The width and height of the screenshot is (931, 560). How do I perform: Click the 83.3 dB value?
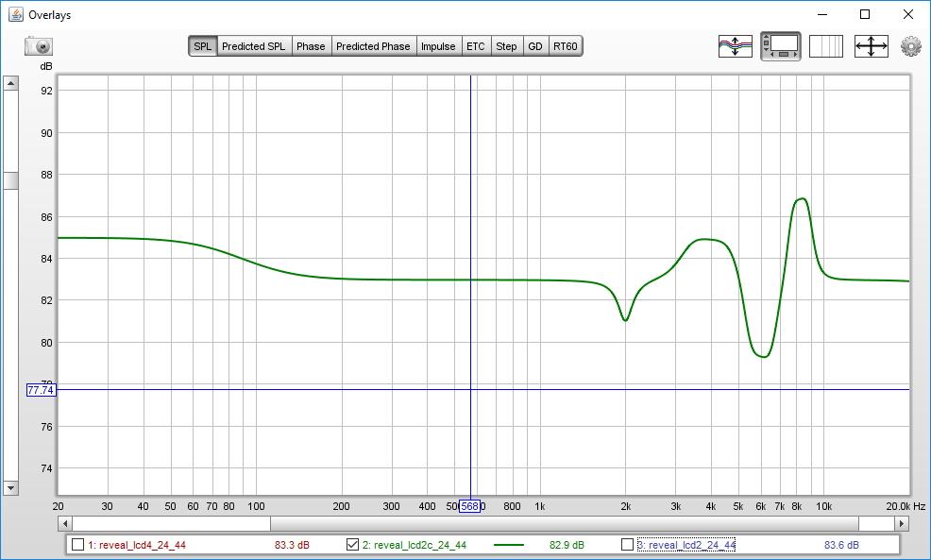(292, 545)
